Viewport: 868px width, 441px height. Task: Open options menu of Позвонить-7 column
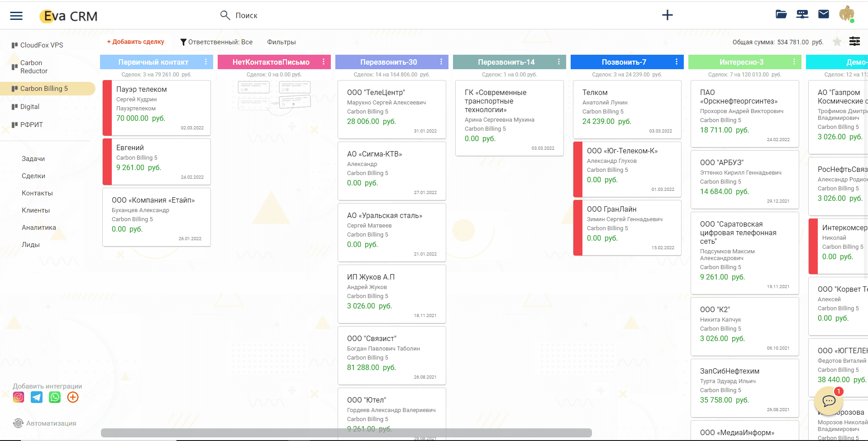click(677, 62)
